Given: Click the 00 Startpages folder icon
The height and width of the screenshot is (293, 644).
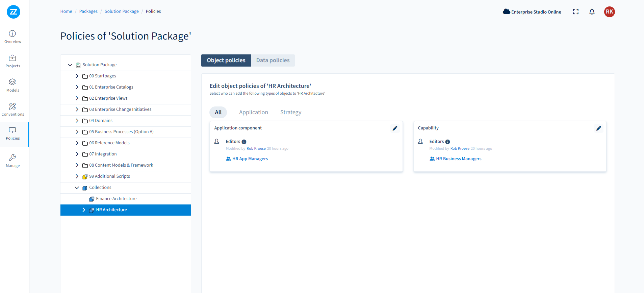Looking at the screenshot, I should (85, 76).
